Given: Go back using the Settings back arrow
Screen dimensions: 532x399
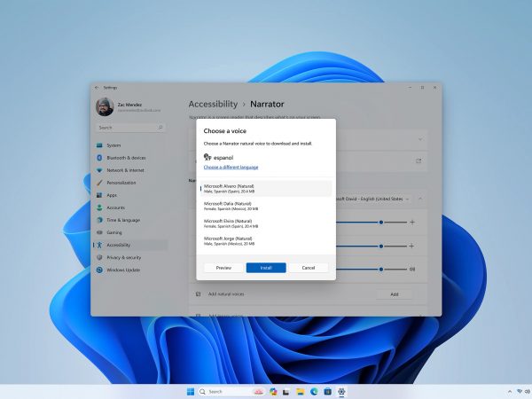Looking at the screenshot, I should [97, 88].
